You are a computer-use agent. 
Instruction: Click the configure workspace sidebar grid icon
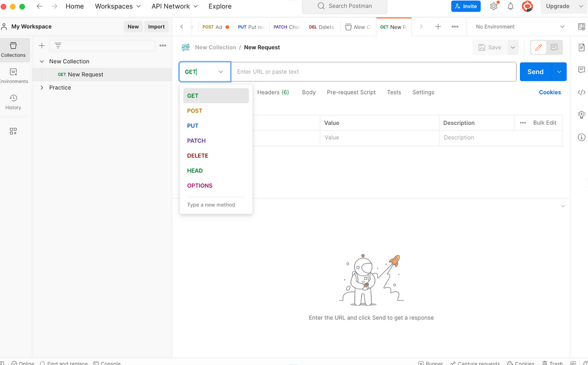(13, 131)
